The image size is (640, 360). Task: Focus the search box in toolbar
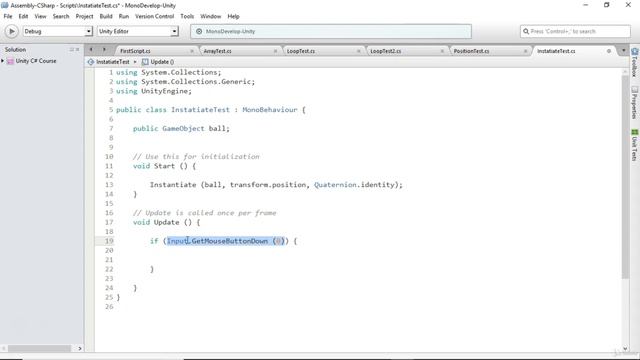tap(575, 31)
